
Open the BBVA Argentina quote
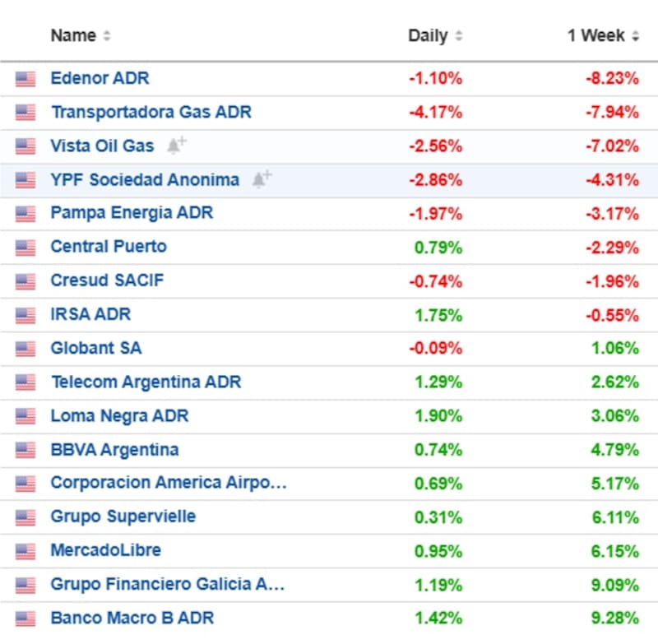(x=114, y=450)
